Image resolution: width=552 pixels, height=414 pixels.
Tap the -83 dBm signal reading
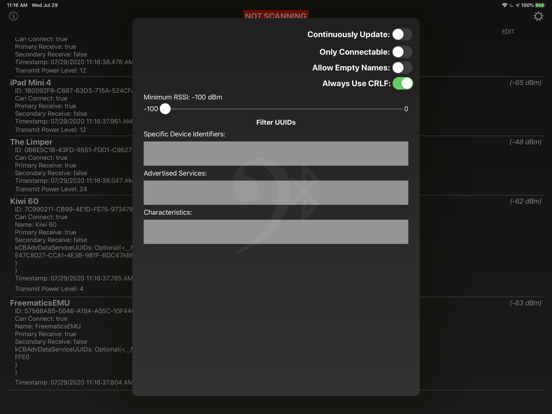525,303
